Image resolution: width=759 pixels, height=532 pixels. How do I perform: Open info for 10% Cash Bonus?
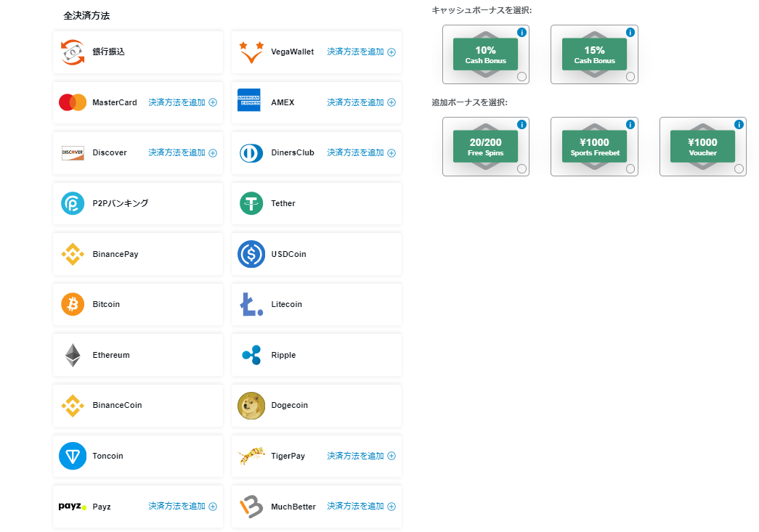[521, 33]
